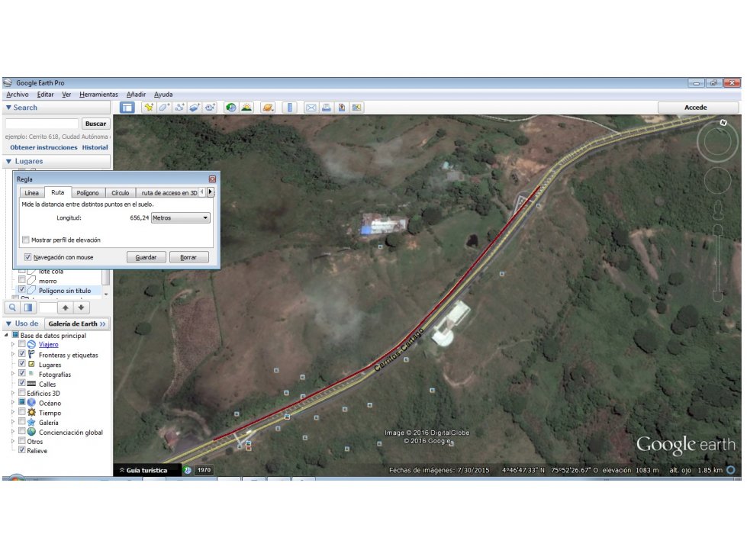The height and width of the screenshot is (560, 747).
Task: Print the current view
Action: [x=327, y=108]
